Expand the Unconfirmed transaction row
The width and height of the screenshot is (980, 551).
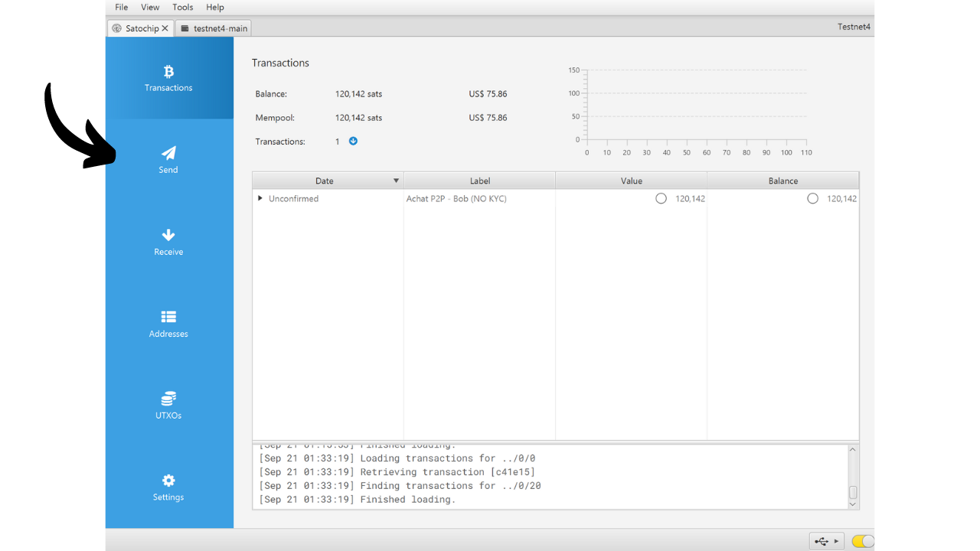point(260,198)
